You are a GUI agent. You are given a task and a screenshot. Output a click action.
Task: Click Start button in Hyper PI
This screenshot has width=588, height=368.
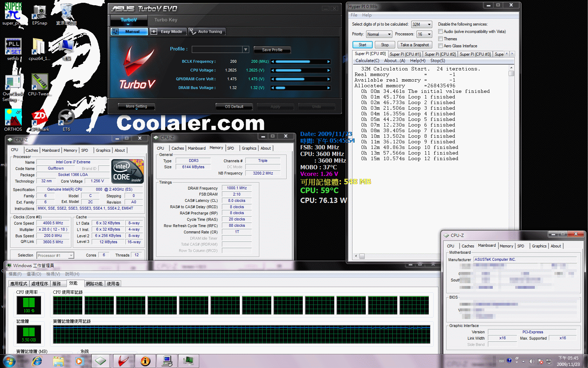362,45
